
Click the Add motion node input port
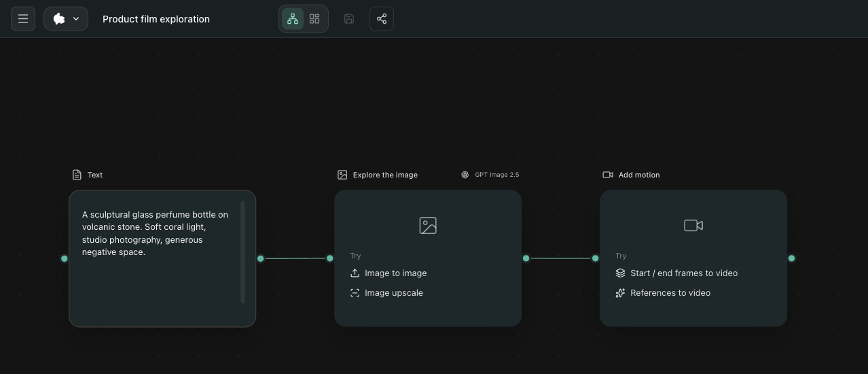596,258
